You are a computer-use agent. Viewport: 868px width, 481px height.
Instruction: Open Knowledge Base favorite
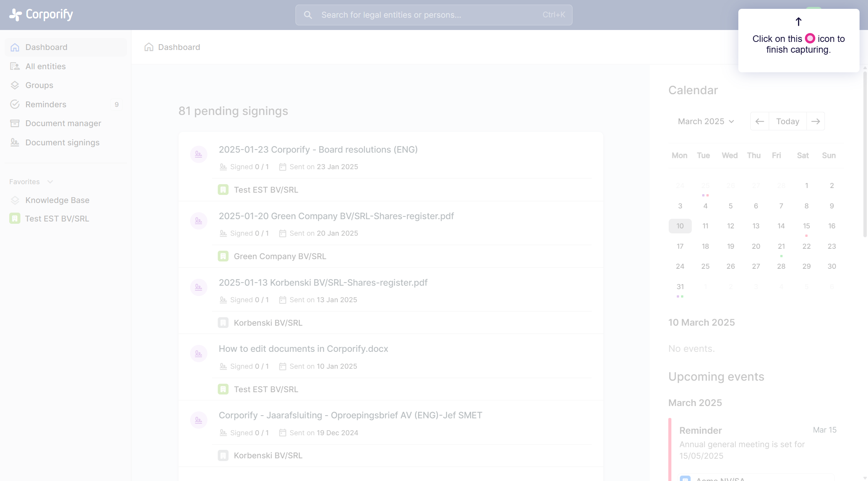[x=57, y=200]
